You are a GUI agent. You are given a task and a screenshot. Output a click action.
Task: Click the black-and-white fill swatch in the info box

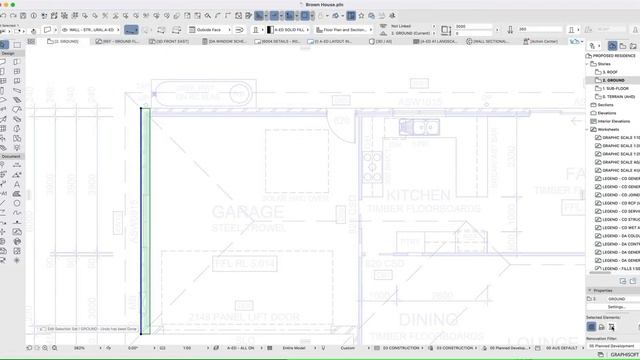270,30
